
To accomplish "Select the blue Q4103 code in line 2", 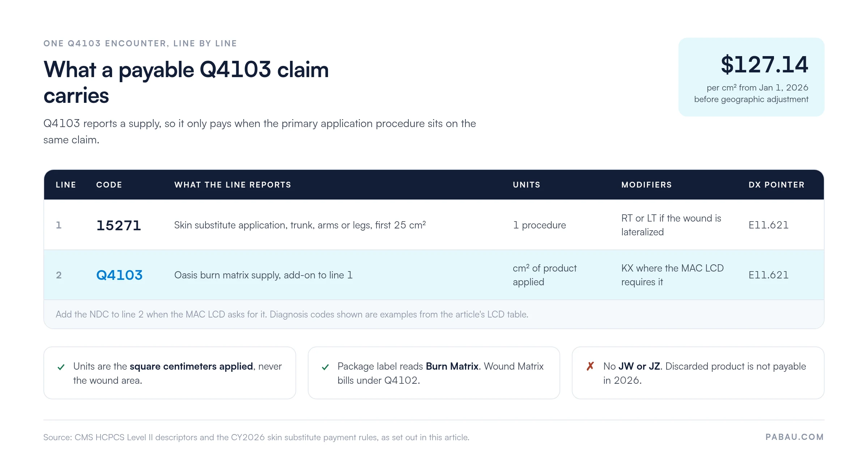I will pyautogui.click(x=119, y=275).
